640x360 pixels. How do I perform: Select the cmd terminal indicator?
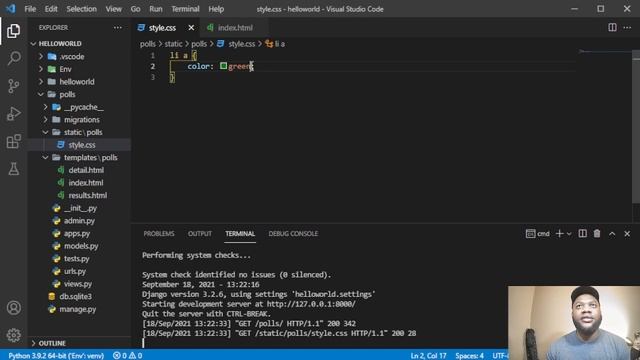pos(538,233)
